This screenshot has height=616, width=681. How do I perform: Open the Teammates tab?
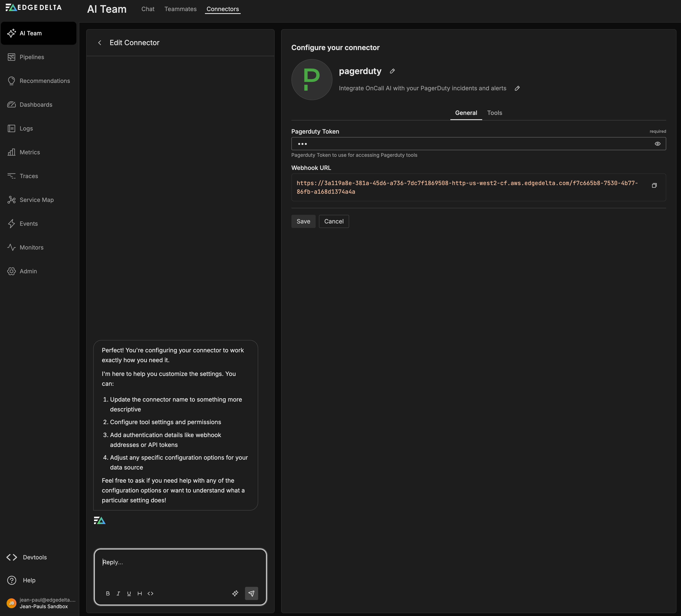click(x=180, y=9)
